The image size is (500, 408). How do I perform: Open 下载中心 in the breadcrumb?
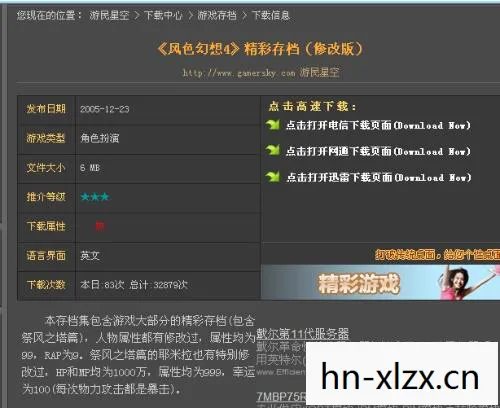(163, 15)
